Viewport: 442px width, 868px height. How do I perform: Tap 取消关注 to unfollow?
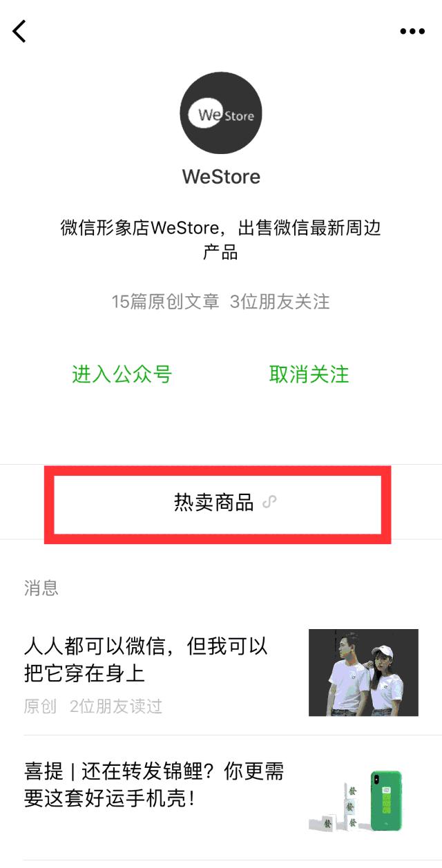309,374
